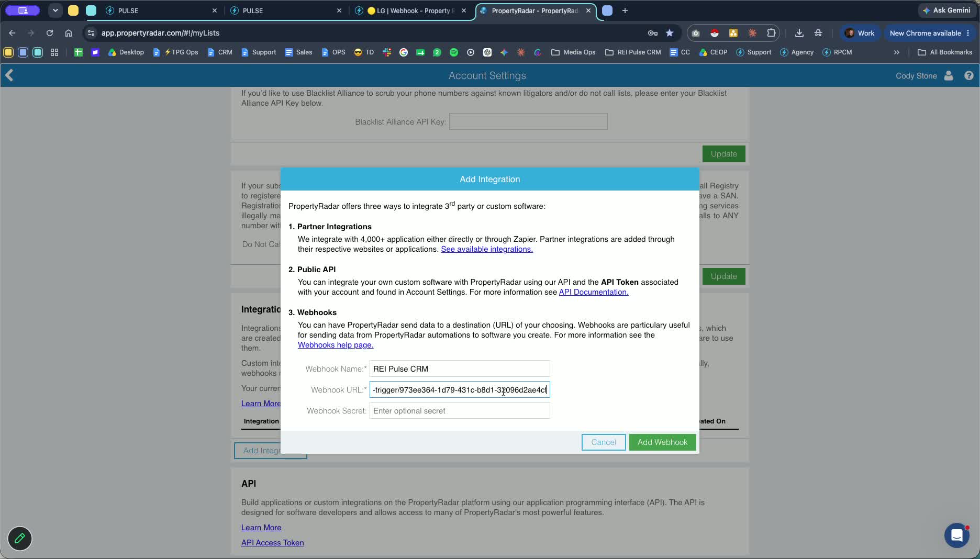The image size is (980, 559).
Task: Click the API Access Token link
Action: click(273, 543)
